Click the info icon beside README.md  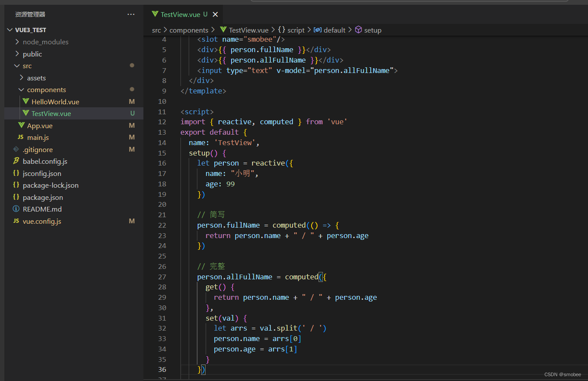coord(16,209)
